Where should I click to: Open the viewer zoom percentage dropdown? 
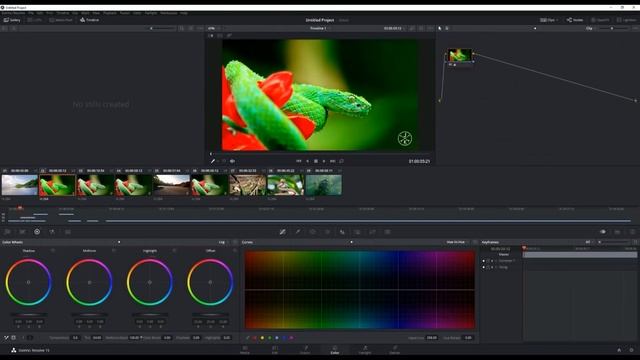tap(213, 28)
